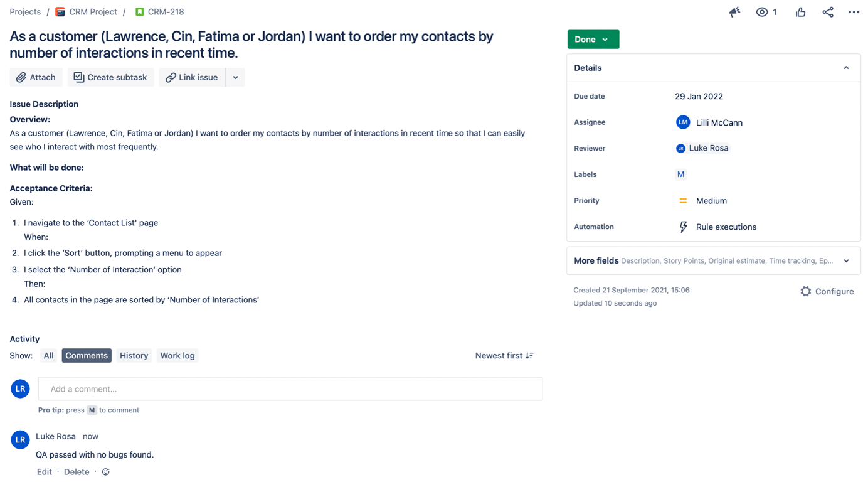Toggle the Newest first sort order
This screenshot has height=487, width=868.
tap(504, 356)
